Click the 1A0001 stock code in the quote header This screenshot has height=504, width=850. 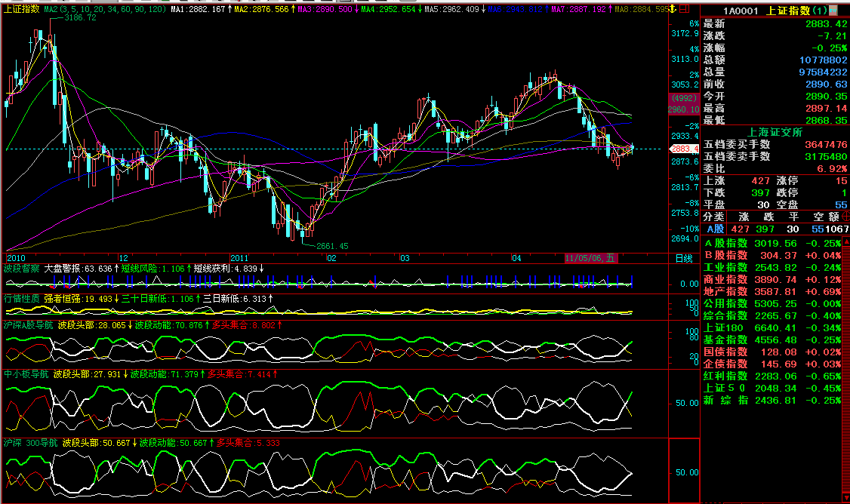(741, 11)
